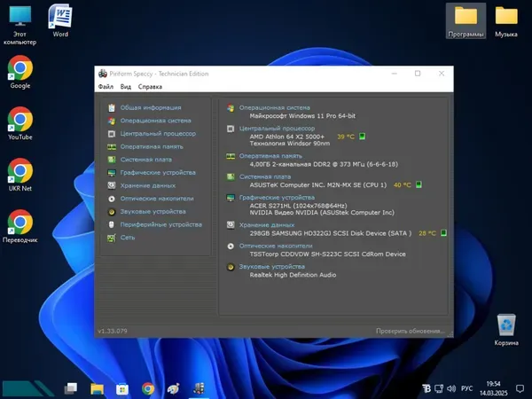
Task: Click the RAM module icon in summary
Action: tap(231, 156)
